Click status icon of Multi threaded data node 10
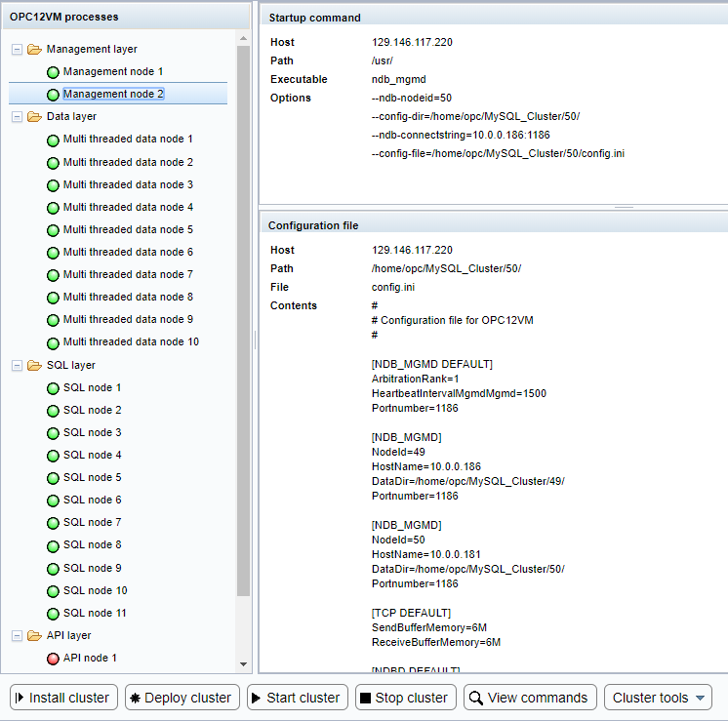 (53, 343)
